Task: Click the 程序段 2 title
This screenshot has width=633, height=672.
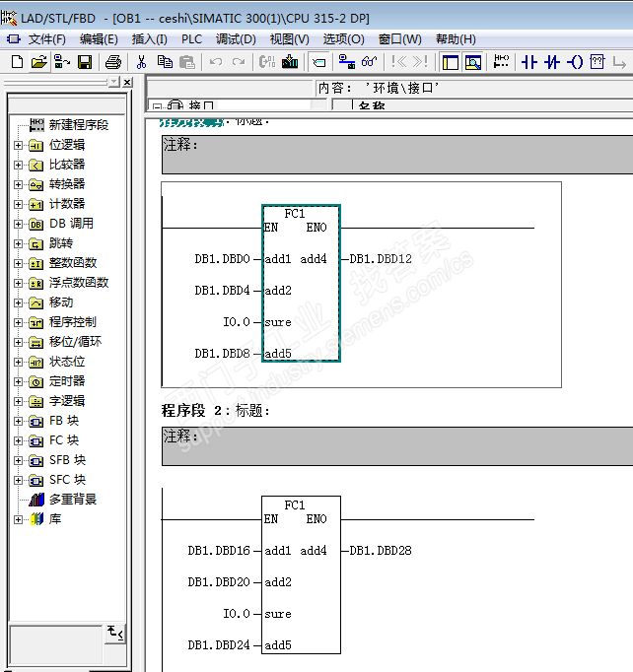Action: click(216, 411)
